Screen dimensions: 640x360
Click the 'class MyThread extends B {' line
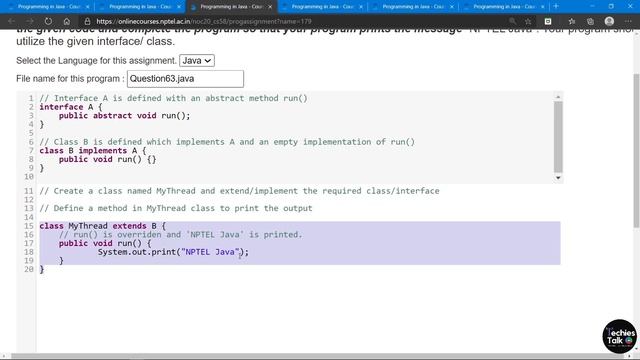point(102,226)
